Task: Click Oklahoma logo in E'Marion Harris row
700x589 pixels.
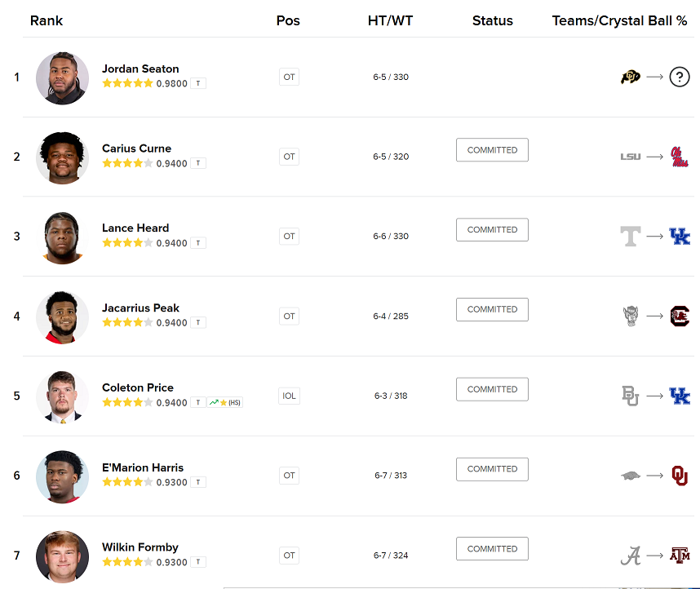Action: pos(680,476)
